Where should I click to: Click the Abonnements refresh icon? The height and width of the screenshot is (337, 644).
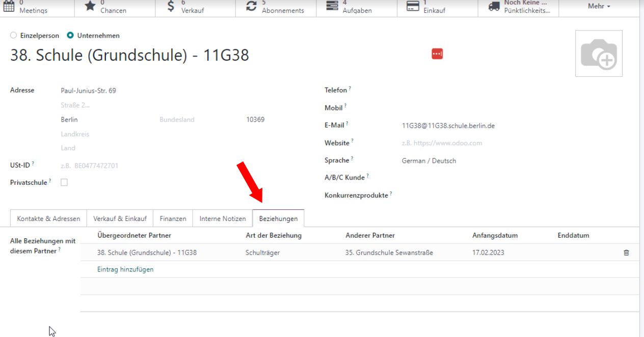(x=251, y=6)
